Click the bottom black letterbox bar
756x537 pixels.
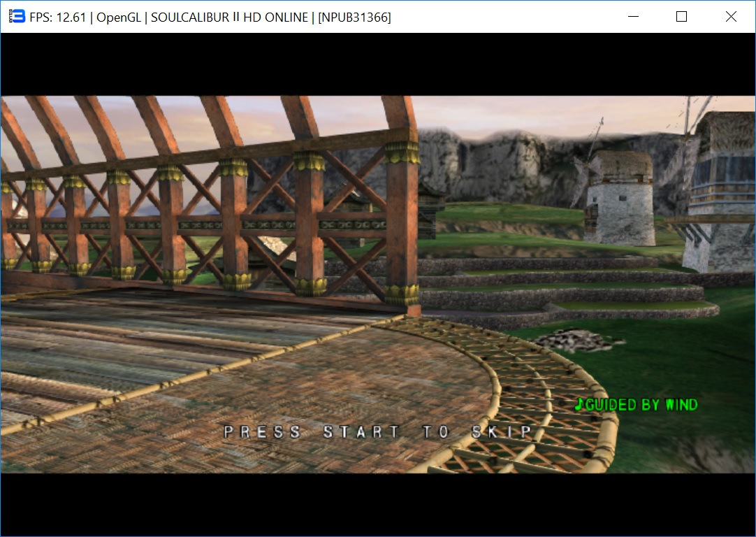[377, 503]
